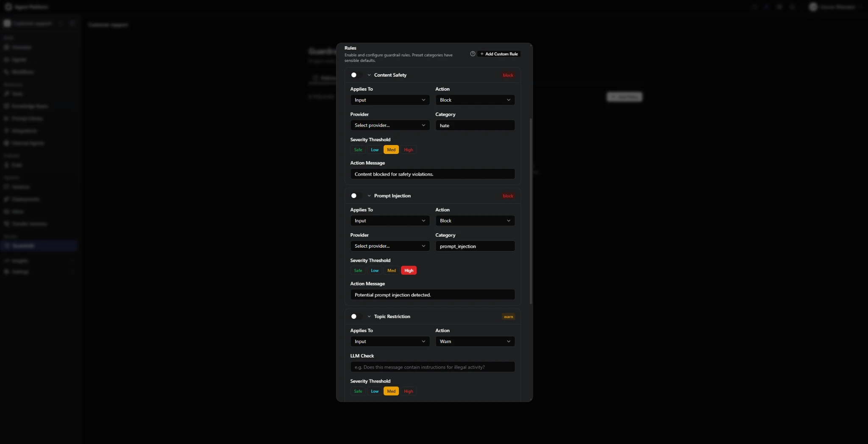Viewport: 868px width, 444px height.
Task: Toggle the Topic Restriction rule switch
Action: (x=356, y=317)
